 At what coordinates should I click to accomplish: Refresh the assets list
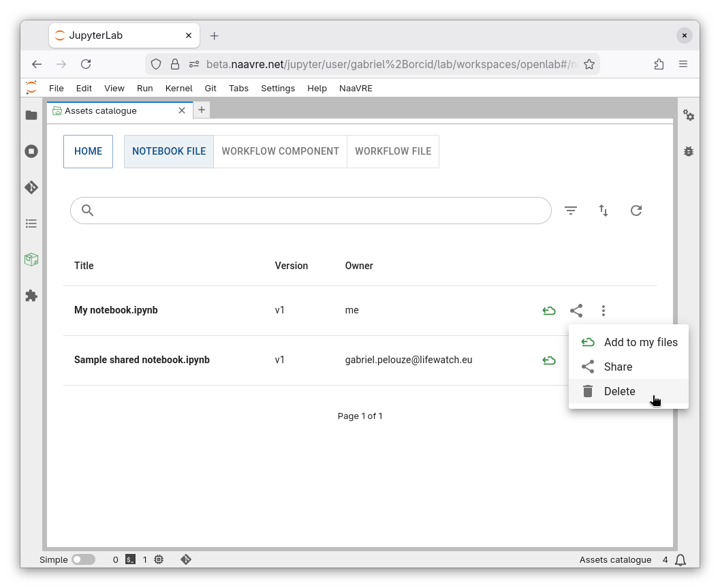coord(636,211)
